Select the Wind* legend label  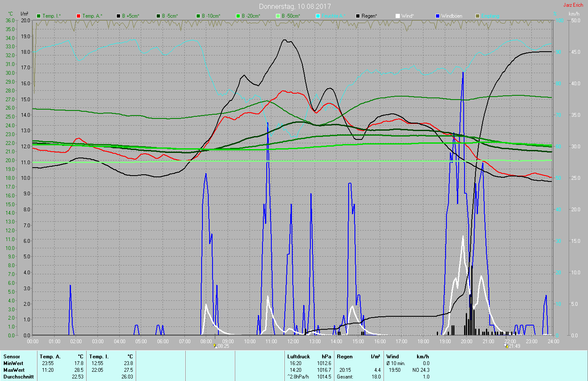tap(408, 16)
